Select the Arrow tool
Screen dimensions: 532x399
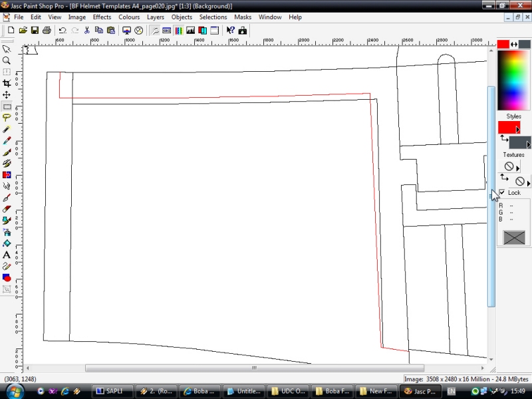point(7,49)
